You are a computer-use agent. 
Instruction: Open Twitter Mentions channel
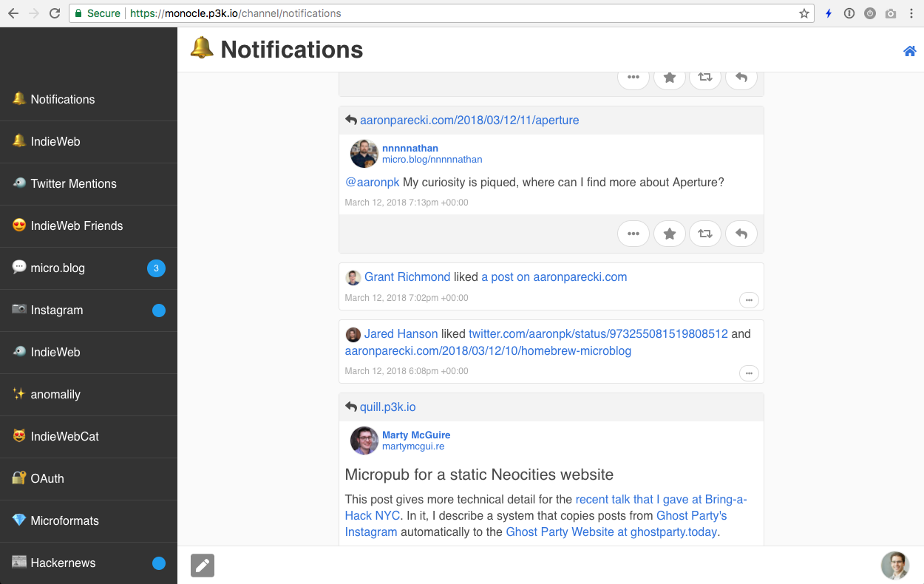(89, 183)
